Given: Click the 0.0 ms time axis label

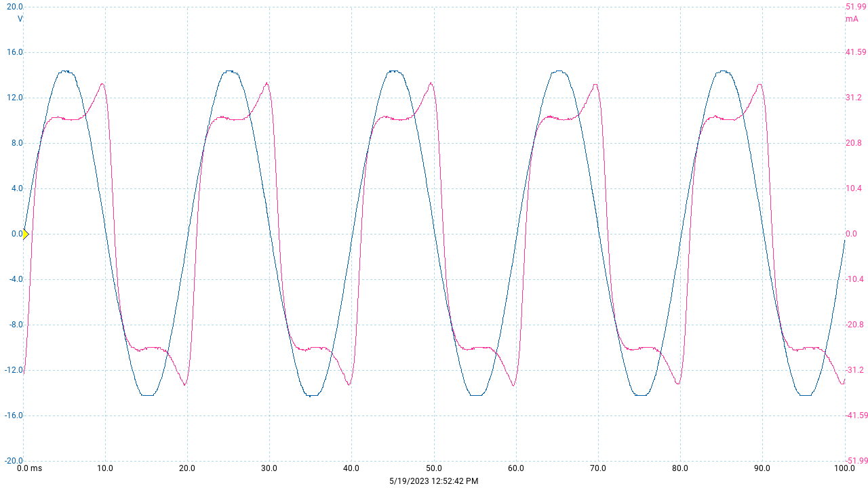Looking at the screenshot, I should [x=29, y=468].
